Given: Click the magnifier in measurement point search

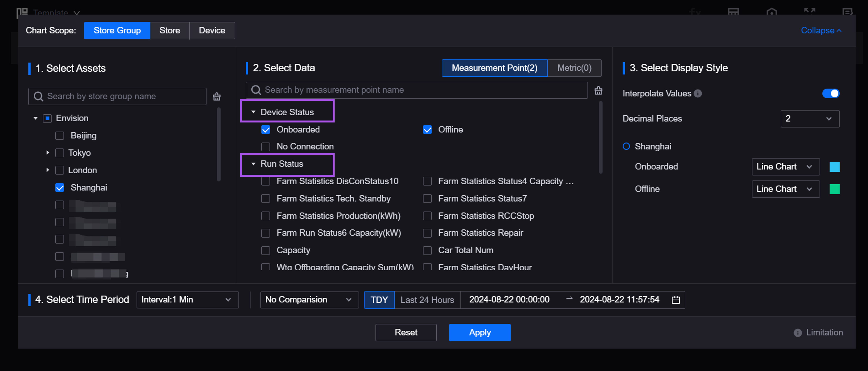Looking at the screenshot, I should [x=256, y=90].
